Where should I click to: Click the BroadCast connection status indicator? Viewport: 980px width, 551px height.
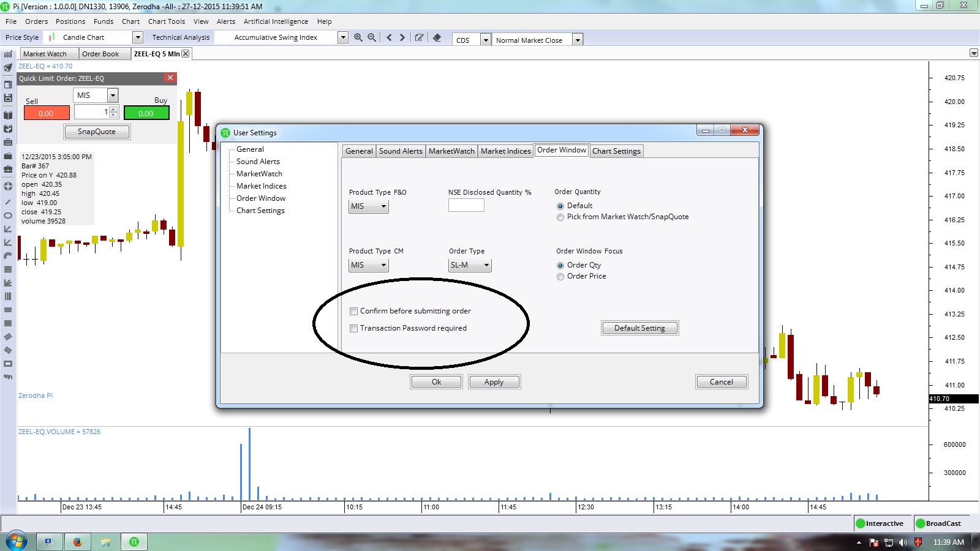pos(939,523)
